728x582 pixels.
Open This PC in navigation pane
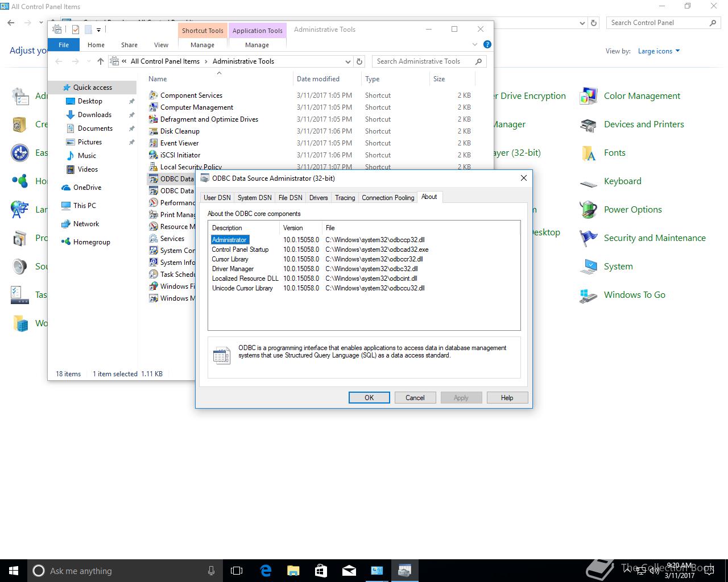point(79,205)
